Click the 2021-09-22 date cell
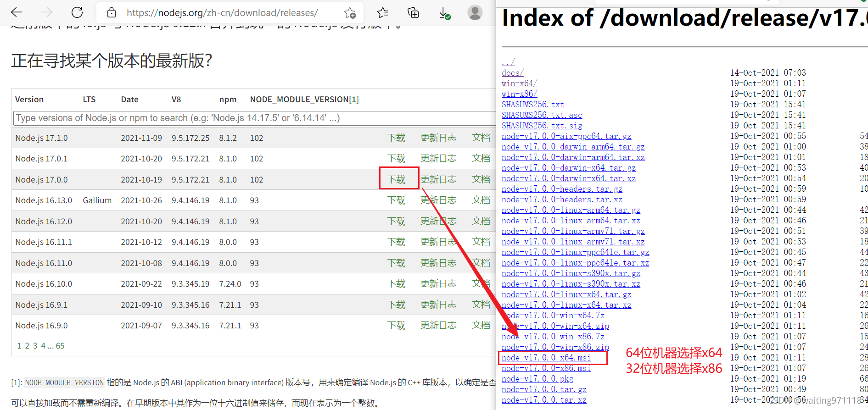868x410 pixels. pyautogui.click(x=141, y=283)
